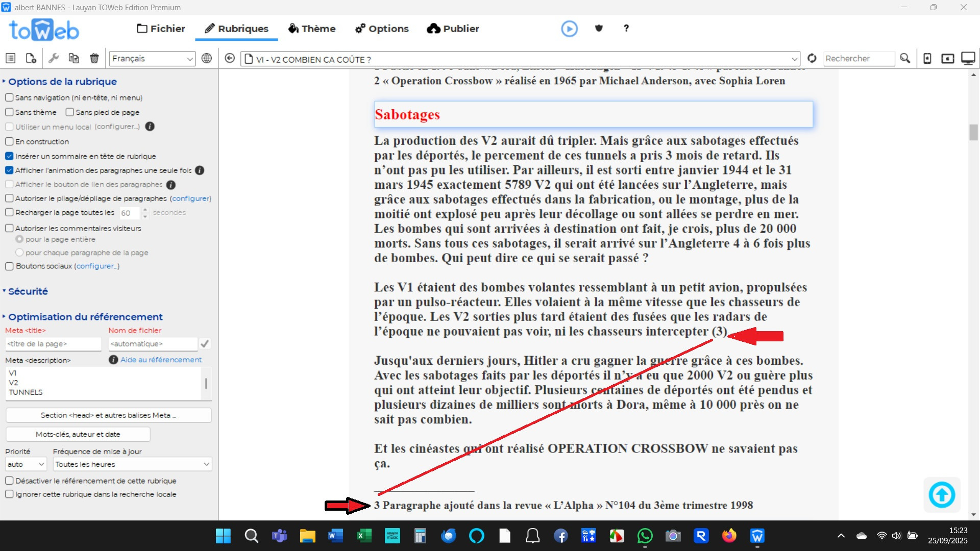
Task: Click the search magnifier icon
Action: pyautogui.click(x=905, y=58)
